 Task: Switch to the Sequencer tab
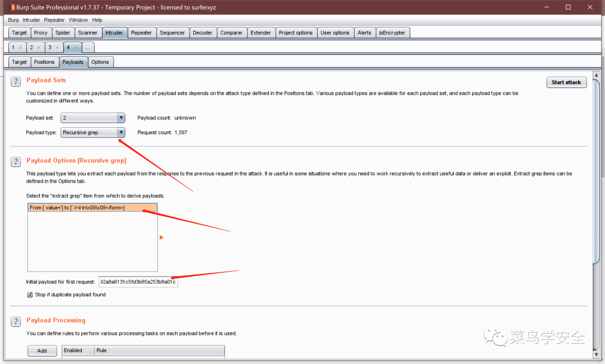[172, 33]
